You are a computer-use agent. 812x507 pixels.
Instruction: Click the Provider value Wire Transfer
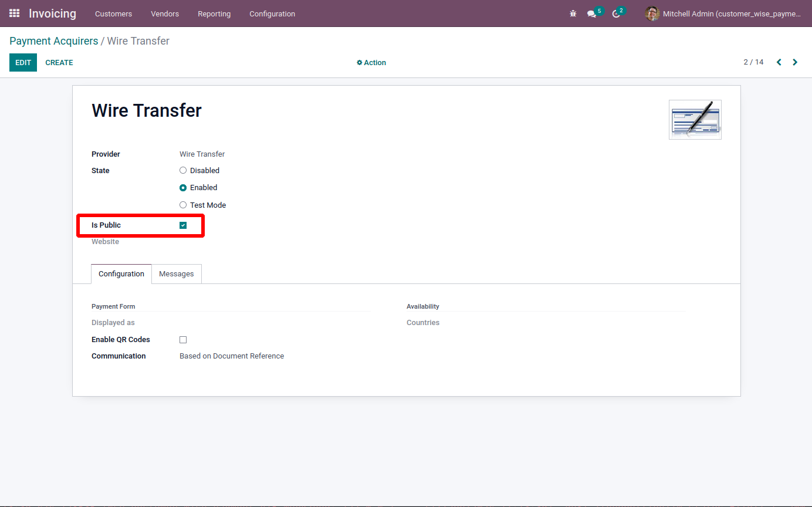(x=202, y=154)
